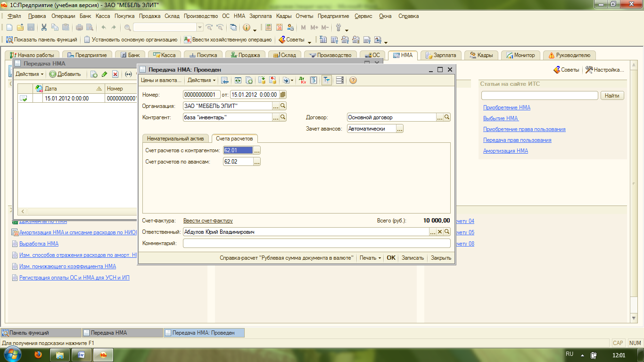Click the Комментарий input field

[317, 243]
